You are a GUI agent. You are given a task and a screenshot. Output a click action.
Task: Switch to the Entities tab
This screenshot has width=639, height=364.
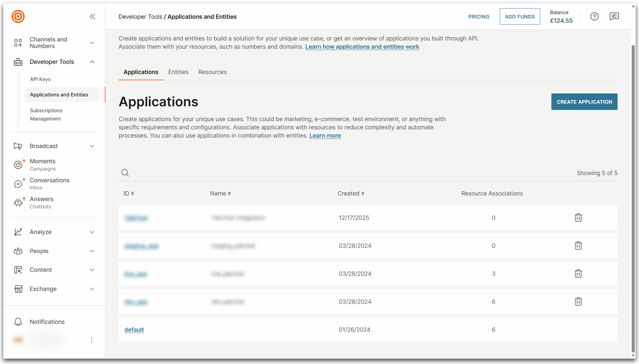coord(178,72)
